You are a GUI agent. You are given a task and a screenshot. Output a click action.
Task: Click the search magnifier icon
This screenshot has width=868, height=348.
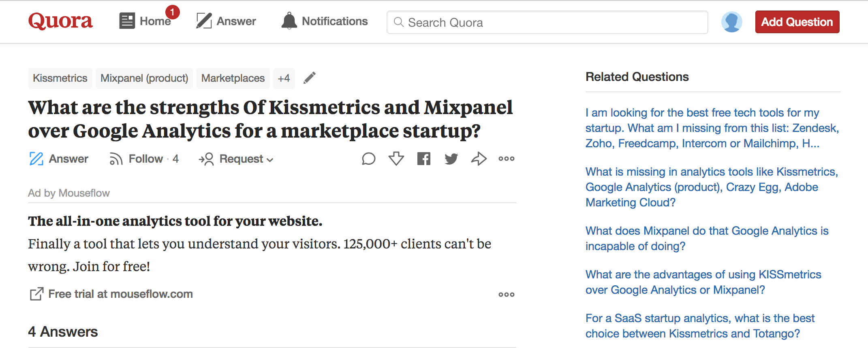pos(399,22)
